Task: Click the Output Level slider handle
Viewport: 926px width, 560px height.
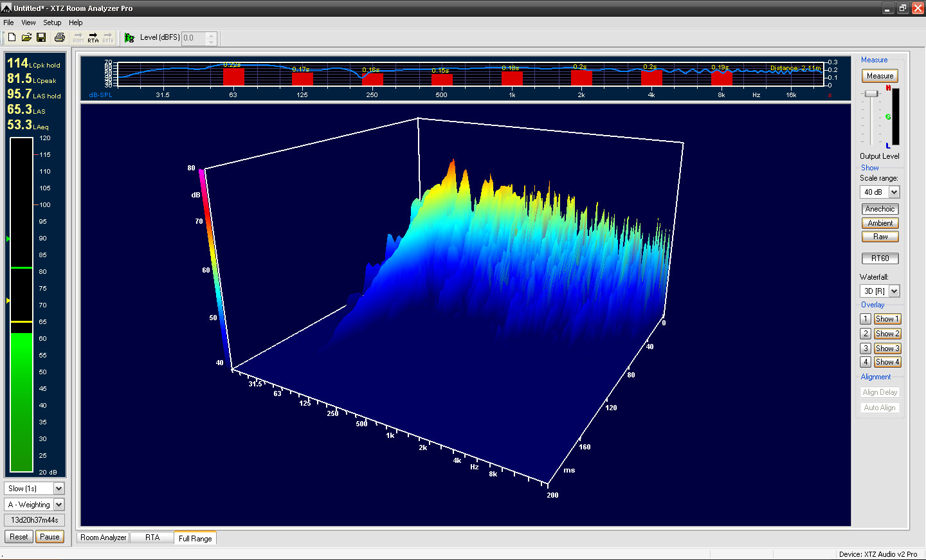Action: coord(871,94)
